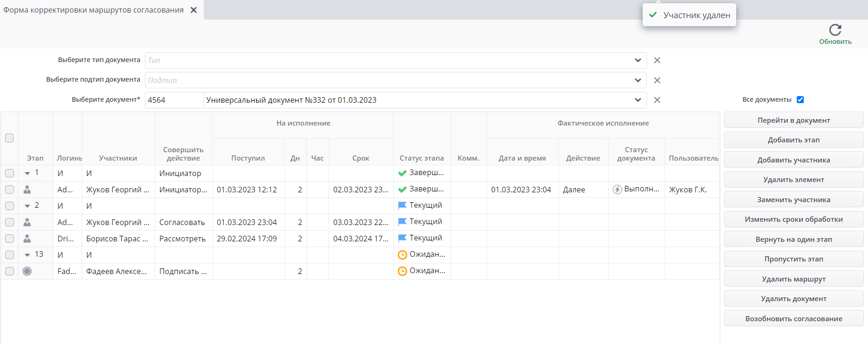Check the Борисов Тарас row checkbox
Screen dimensions: 868x345
9,239
